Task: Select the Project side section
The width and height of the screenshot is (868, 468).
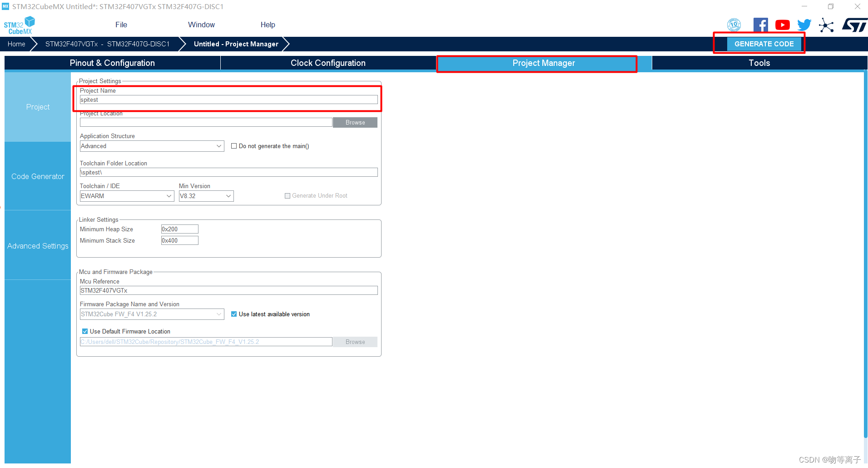Action: pyautogui.click(x=38, y=107)
